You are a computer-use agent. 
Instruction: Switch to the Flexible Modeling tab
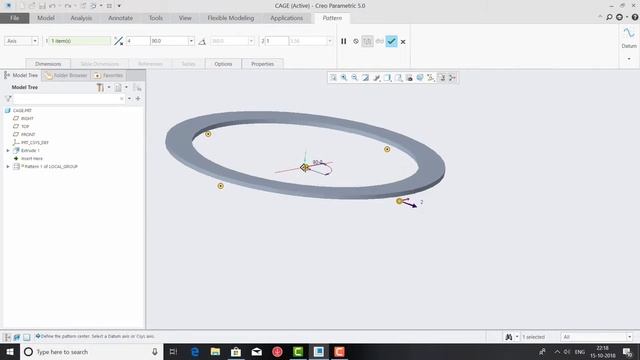click(x=231, y=18)
